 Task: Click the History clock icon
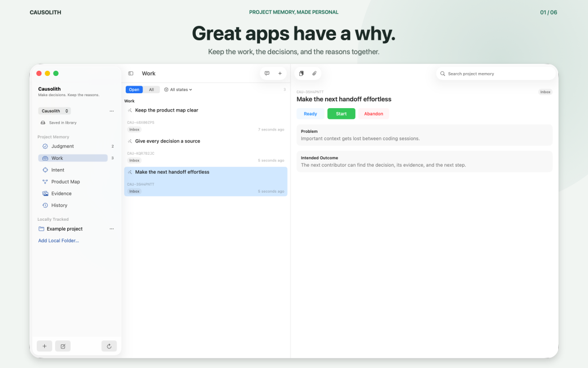tap(45, 205)
